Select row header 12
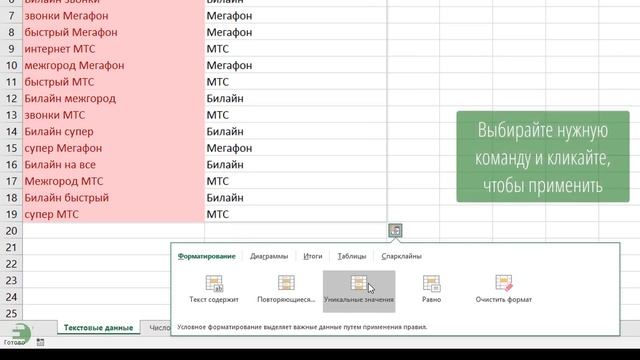Viewport: 640px width, 360px height. point(11,99)
